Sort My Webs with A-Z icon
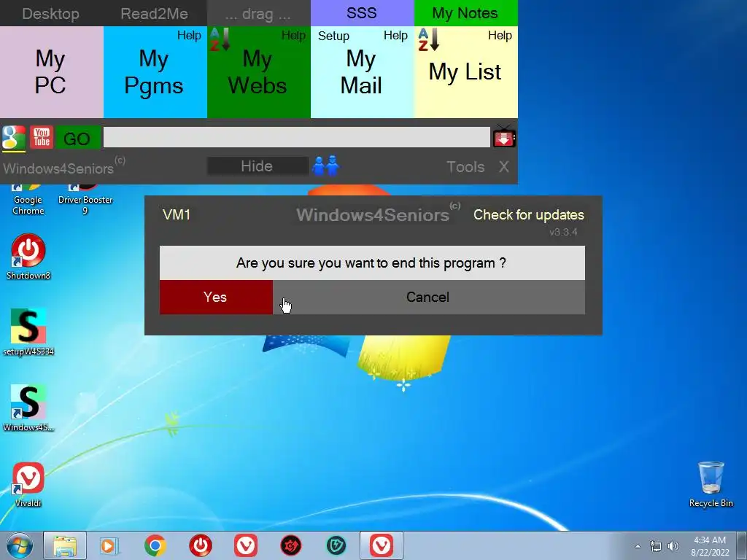This screenshot has width=747, height=560. click(220, 39)
